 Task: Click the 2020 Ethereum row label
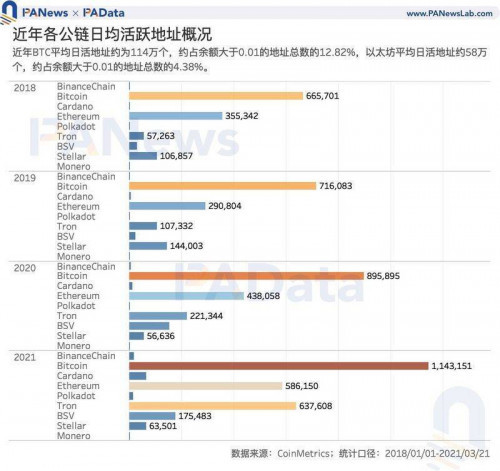pyautogui.click(x=78, y=296)
